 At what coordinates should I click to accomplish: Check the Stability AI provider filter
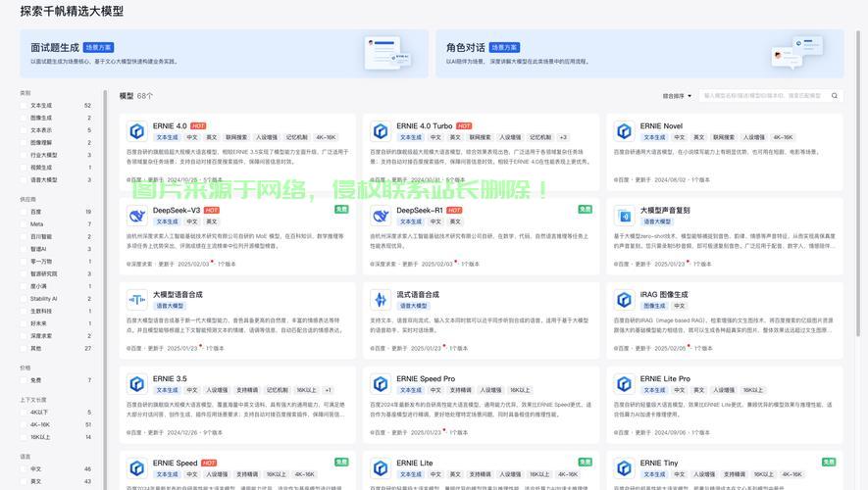(24, 299)
